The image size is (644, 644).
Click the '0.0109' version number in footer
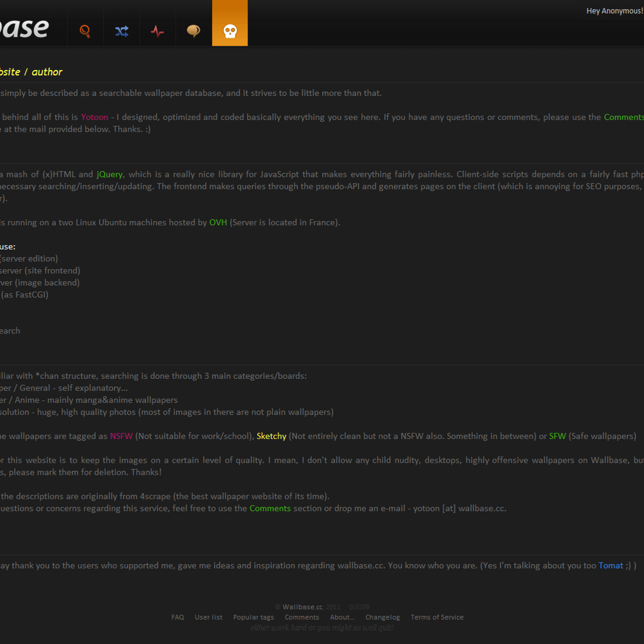pyautogui.click(x=359, y=607)
